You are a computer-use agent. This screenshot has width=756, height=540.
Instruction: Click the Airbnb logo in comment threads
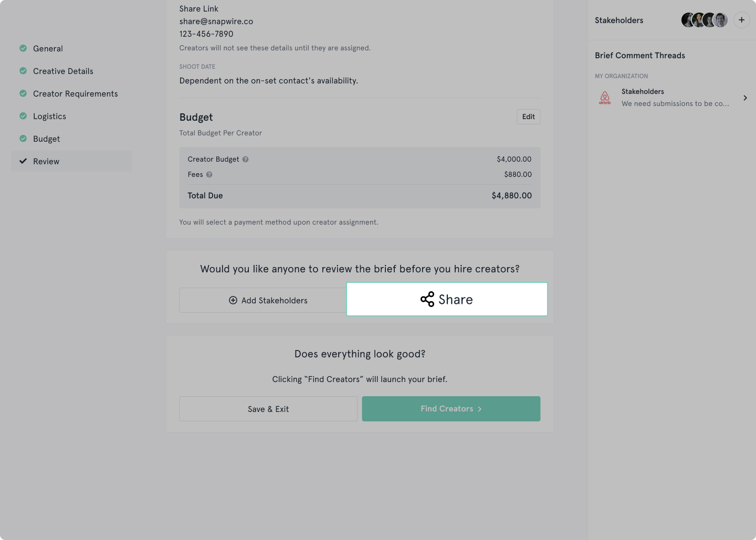[605, 98]
